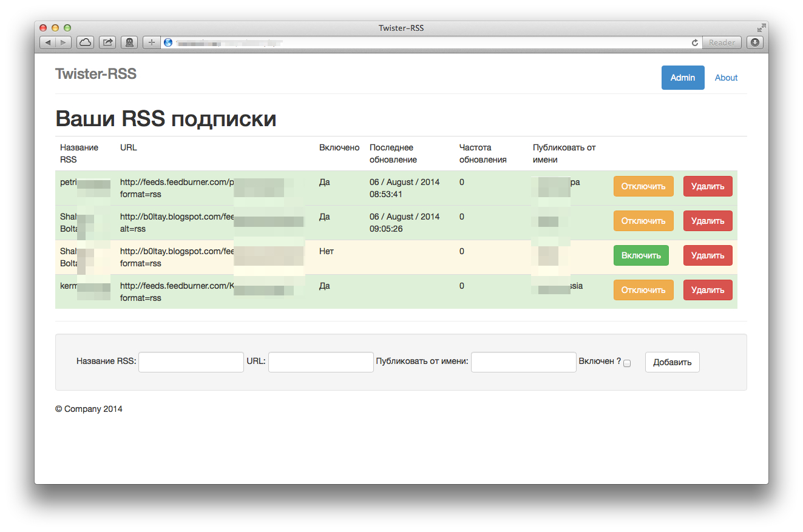Click Отключить for the petri feed row

pyautogui.click(x=643, y=186)
